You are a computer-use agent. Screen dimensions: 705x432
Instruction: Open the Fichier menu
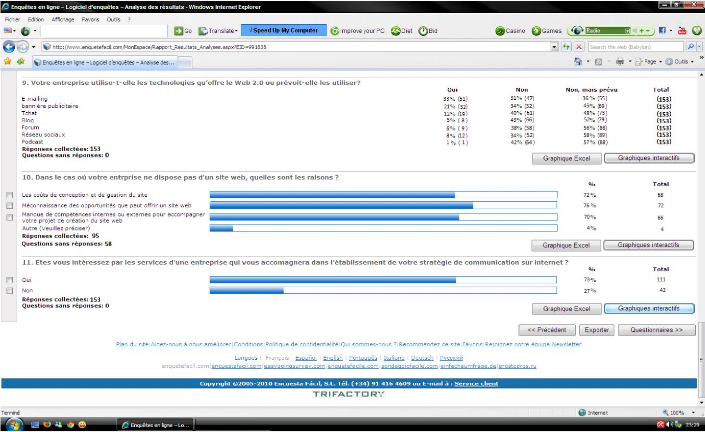click(13, 19)
